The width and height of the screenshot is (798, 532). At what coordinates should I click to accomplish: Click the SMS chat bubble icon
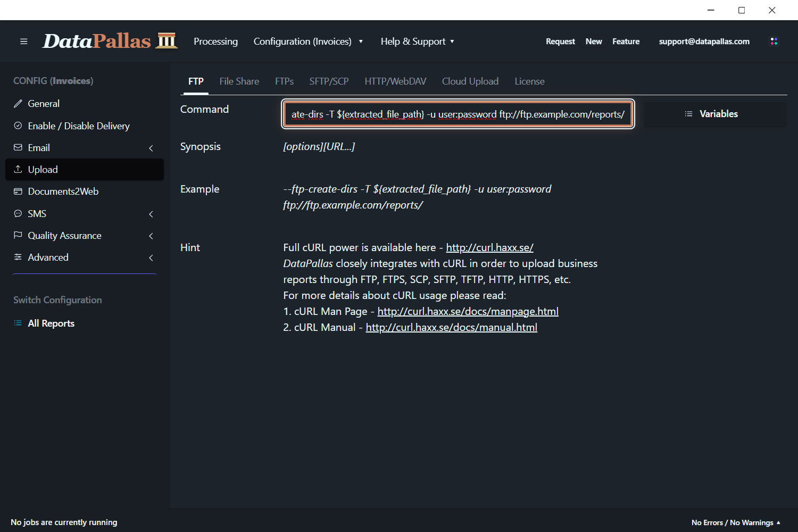point(18,213)
